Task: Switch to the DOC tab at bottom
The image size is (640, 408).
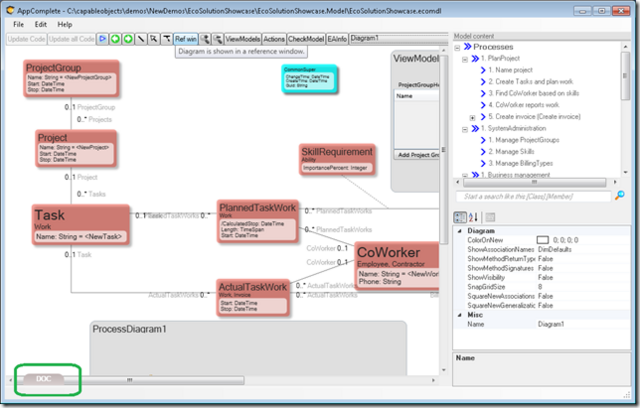Action: click(x=44, y=379)
